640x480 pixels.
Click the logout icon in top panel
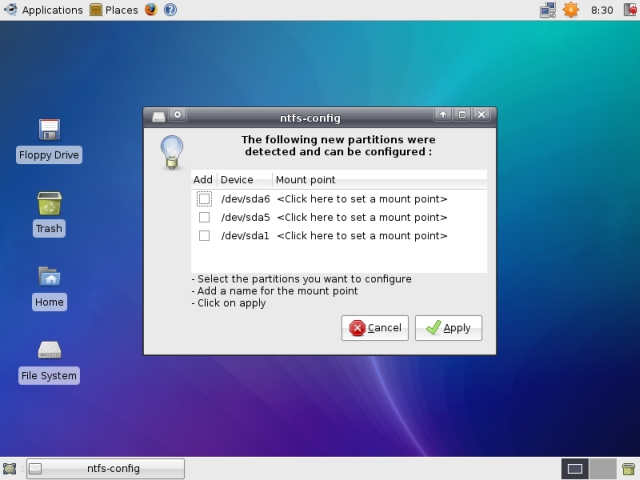click(x=630, y=10)
